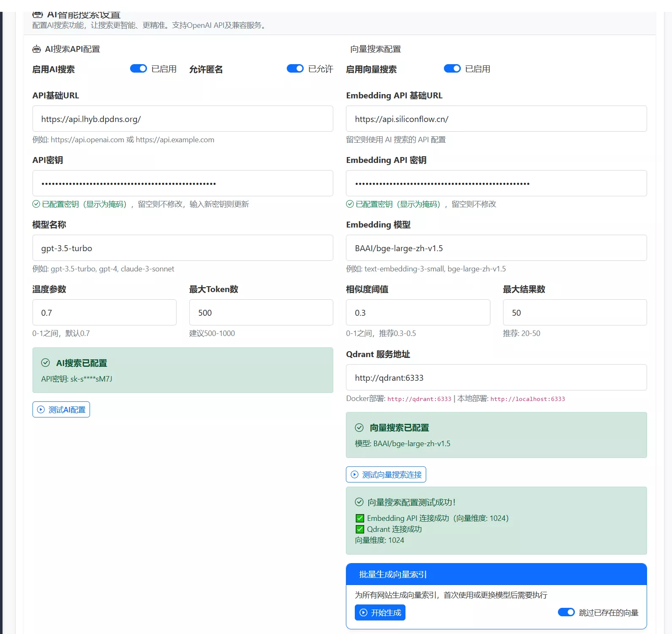Click green checkmark beside Qdrant 连接成功
The image size is (672, 634).
(360, 529)
